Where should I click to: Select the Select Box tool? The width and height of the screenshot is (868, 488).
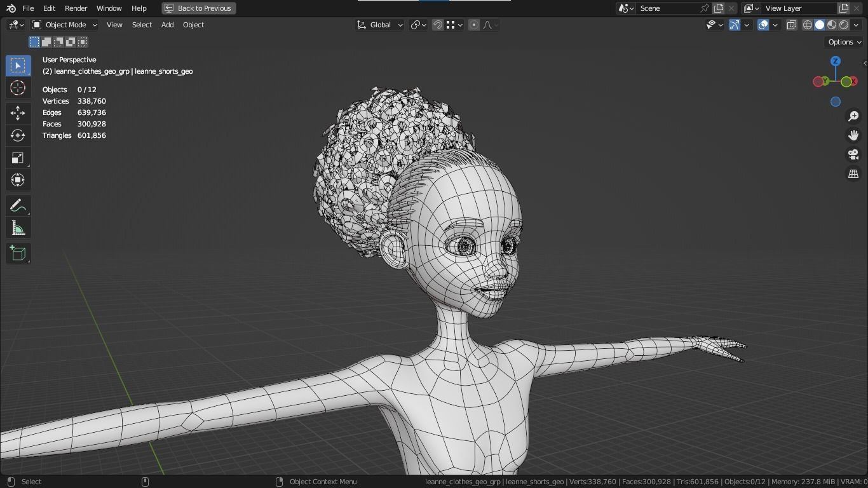coord(18,66)
